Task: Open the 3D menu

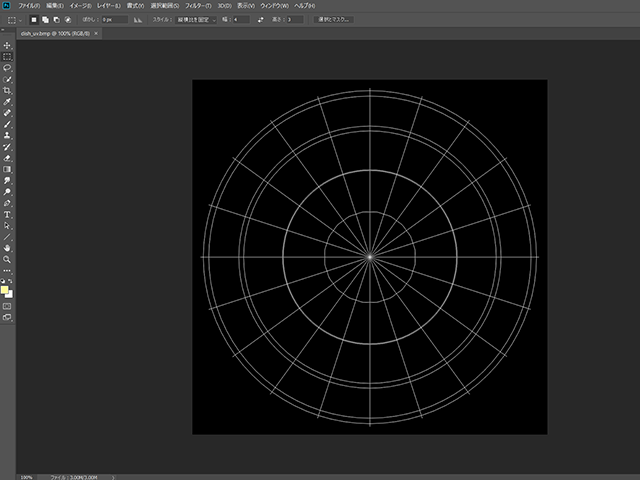Action: tap(224, 6)
